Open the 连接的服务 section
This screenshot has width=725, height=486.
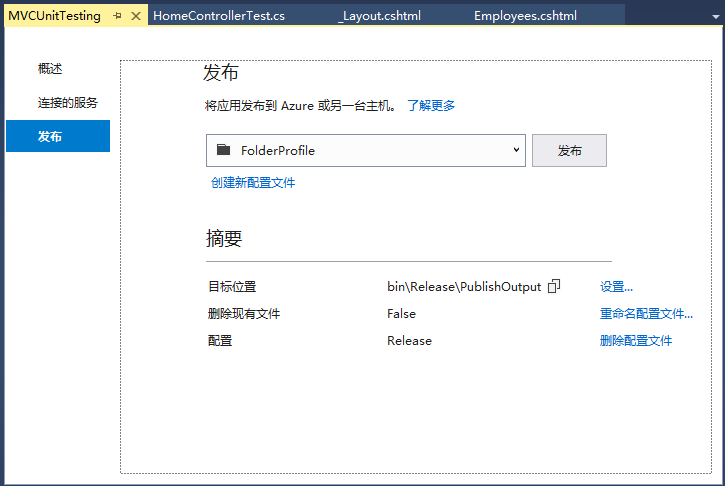68,102
